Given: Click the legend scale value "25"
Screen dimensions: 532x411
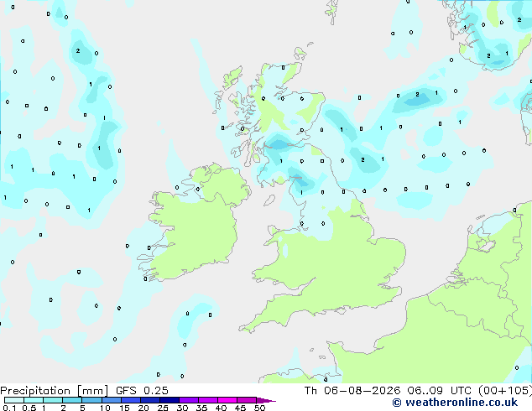Looking at the screenshot, I should 163,408.
